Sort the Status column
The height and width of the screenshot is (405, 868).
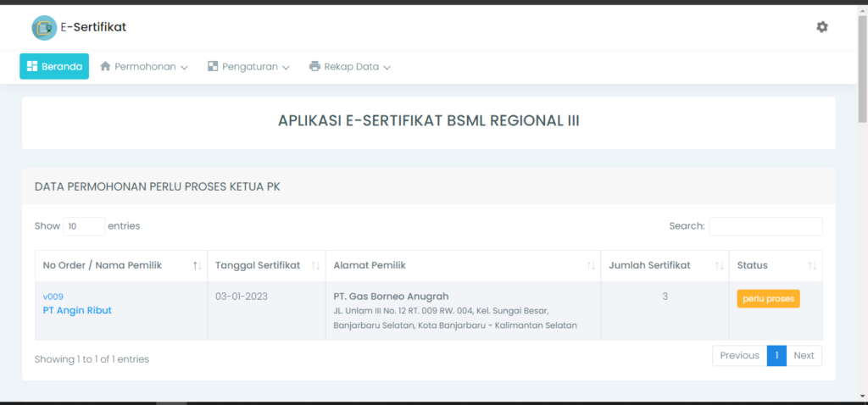[812, 265]
